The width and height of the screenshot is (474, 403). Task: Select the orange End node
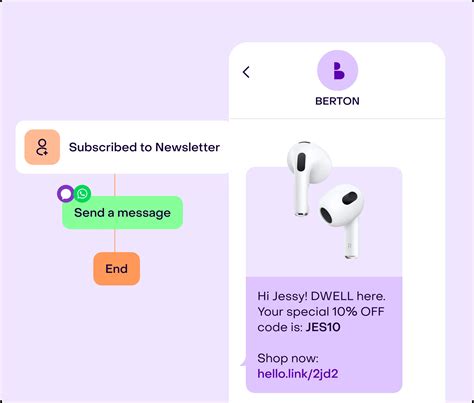(116, 269)
